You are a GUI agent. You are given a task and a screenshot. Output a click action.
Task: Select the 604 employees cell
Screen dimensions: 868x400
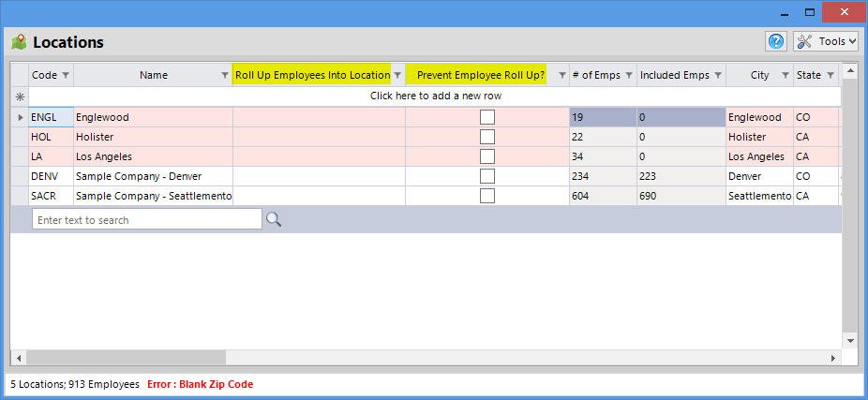[x=603, y=196]
